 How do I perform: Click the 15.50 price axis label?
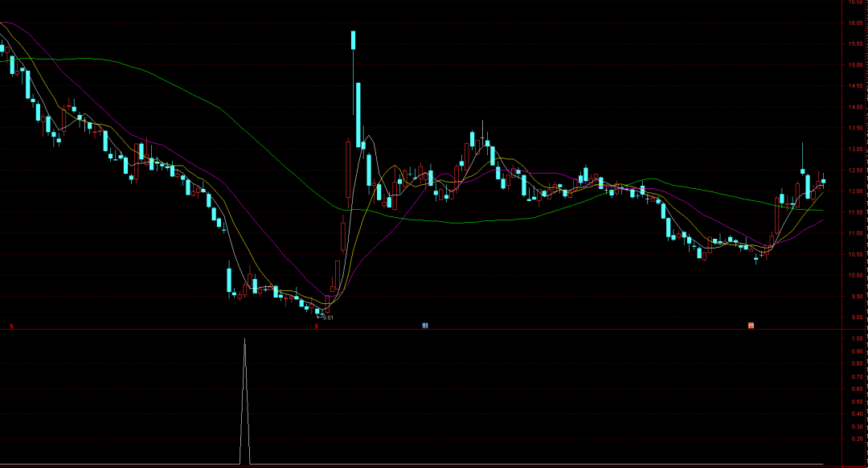(x=855, y=44)
